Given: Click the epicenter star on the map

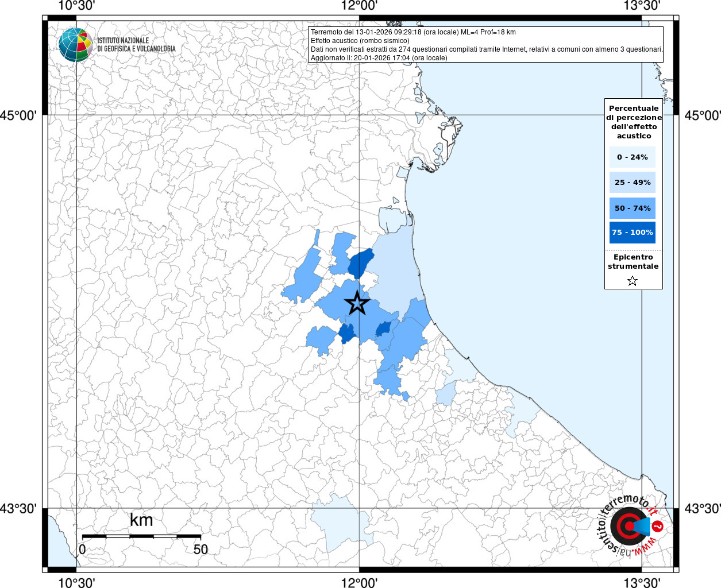Looking at the screenshot, I should (357, 303).
